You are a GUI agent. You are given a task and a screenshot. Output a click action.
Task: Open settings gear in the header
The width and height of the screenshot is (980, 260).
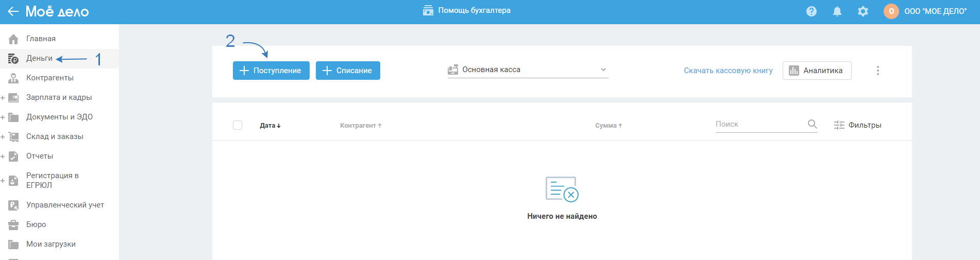click(x=863, y=11)
